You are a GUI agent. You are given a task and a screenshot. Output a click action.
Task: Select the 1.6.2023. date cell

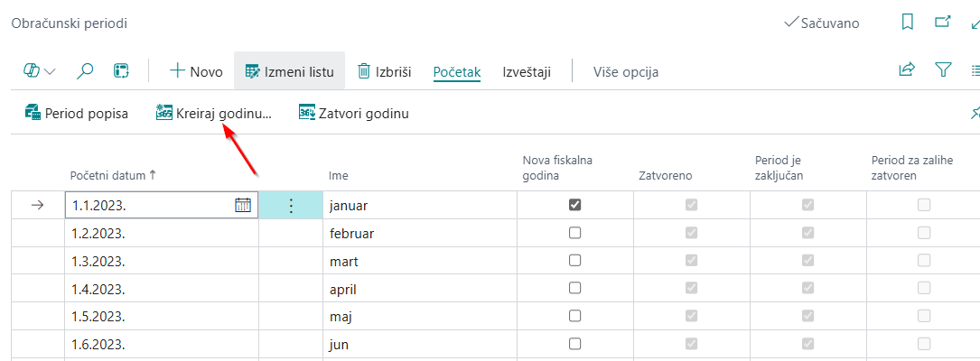pyautogui.click(x=162, y=344)
